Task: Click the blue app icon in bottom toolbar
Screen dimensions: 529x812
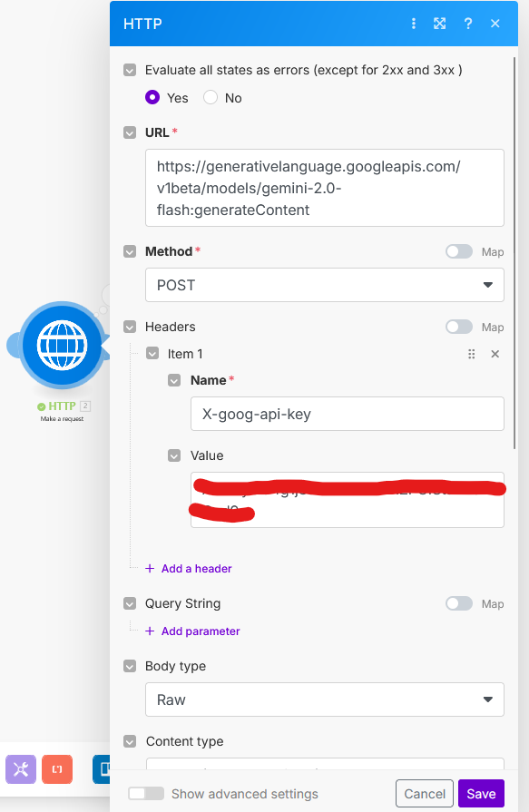Action: [x=102, y=769]
